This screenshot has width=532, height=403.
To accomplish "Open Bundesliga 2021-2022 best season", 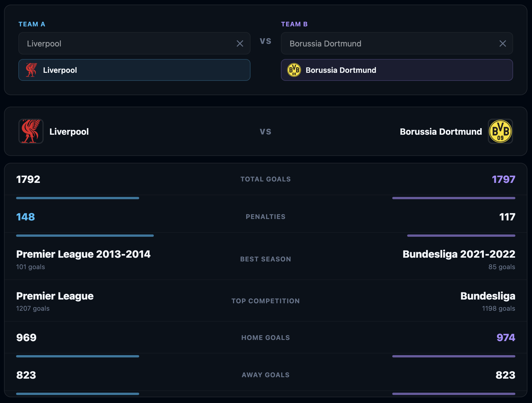I will [x=459, y=254].
